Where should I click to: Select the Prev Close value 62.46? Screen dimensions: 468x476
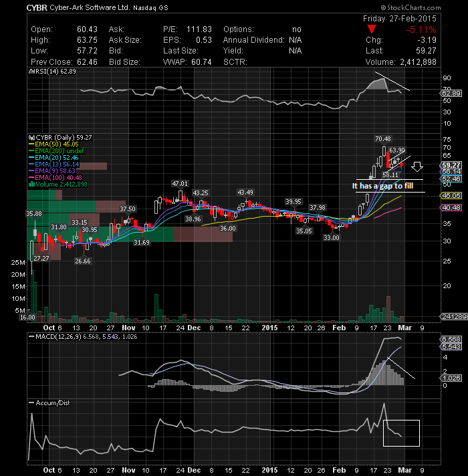tap(87, 62)
